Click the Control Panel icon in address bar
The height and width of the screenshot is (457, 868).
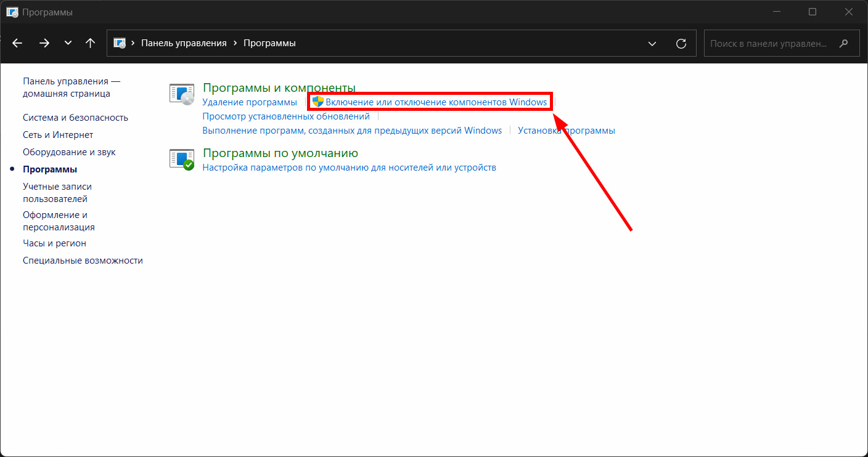click(x=120, y=43)
